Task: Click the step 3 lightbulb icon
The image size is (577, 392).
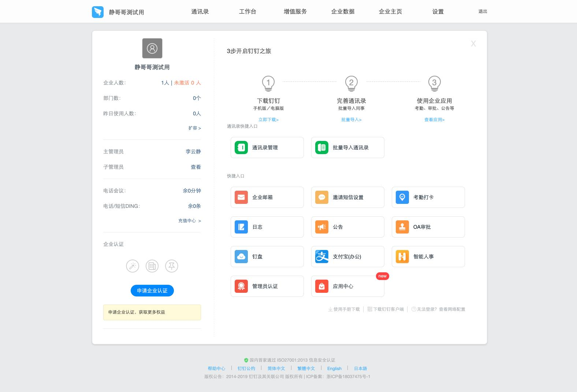Action: click(x=435, y=84)
